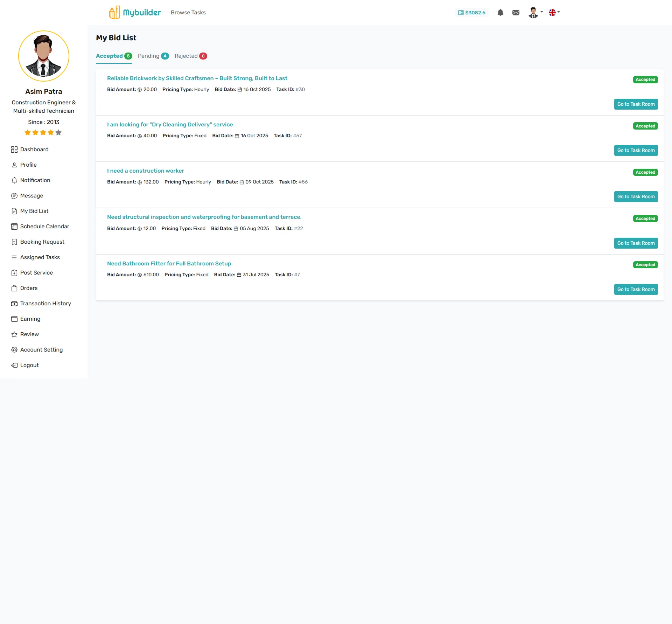Switch to the Rejected bids tab
Screen dimensions: 672x624
190,56
